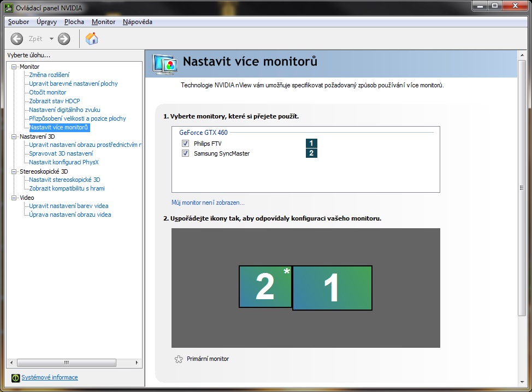Open the Monitor menu
The height and width of the screenshot is (392, 532).
pos(103,22)
